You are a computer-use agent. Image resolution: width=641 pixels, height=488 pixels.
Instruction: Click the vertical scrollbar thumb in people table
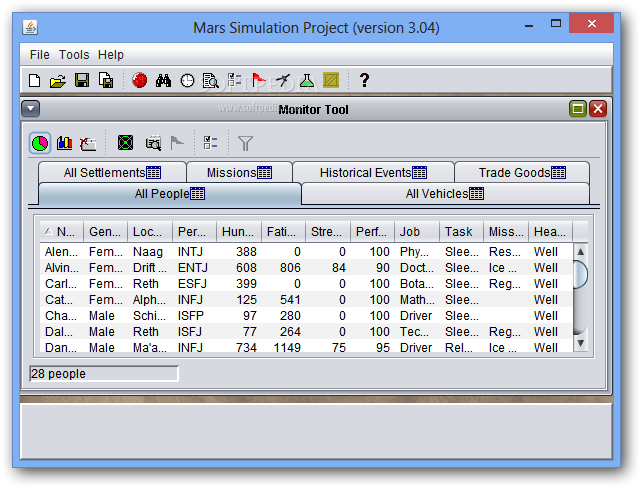(580, 274)
